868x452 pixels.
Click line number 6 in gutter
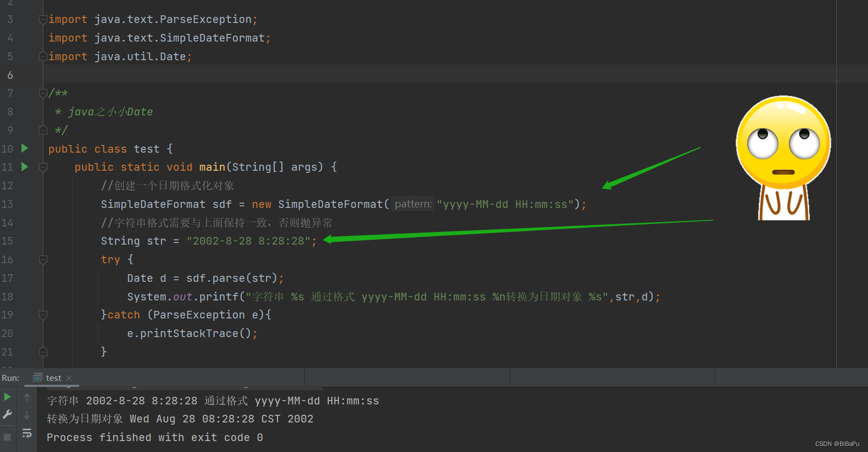[10, 75]
